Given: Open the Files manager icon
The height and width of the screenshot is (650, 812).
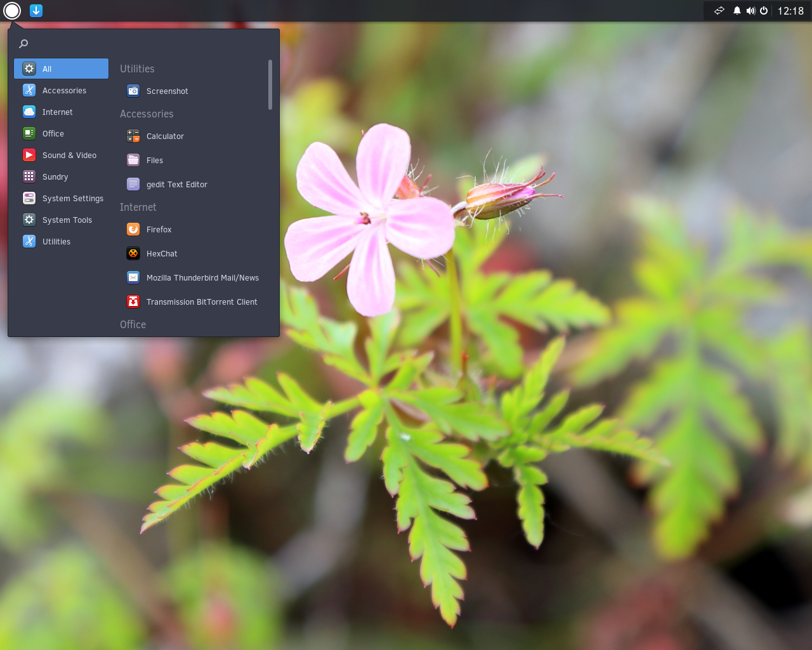Looking at the screenshot, I should (x=133, y=160).
